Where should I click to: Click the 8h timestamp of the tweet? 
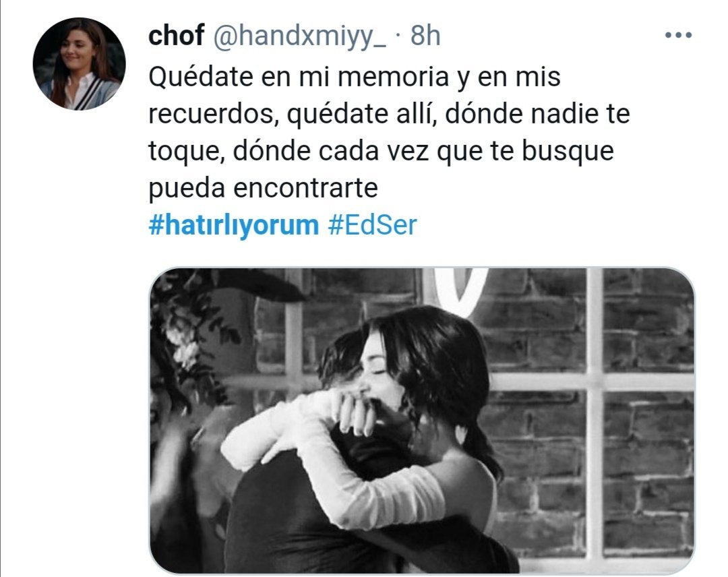coord(425,35)
